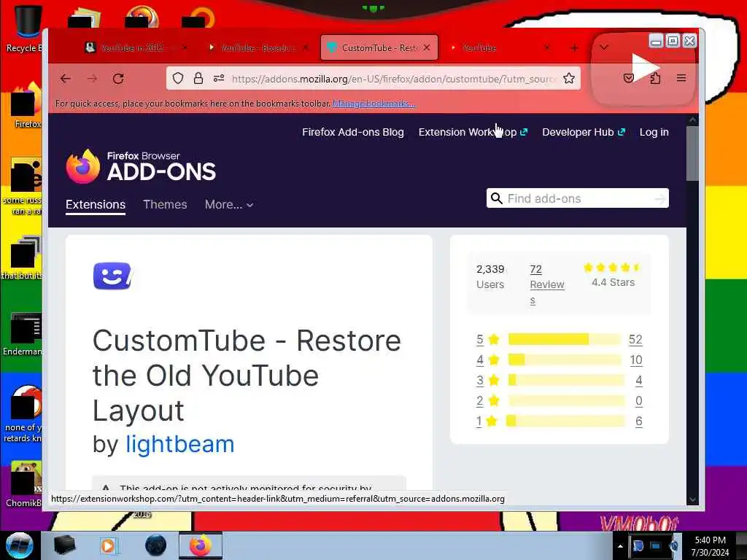Switch to YouTube - Broadcast tab
The image size is (747, 560).
(x=258, y=47)
